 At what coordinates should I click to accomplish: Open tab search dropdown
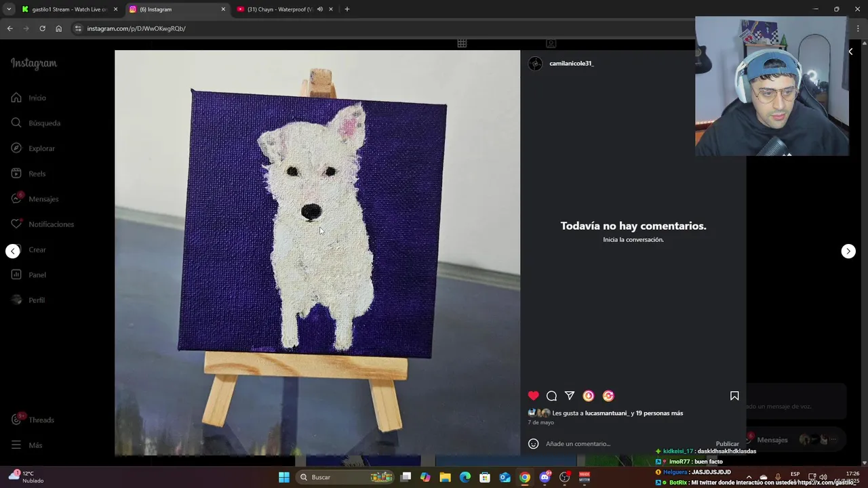coord(8,9)
